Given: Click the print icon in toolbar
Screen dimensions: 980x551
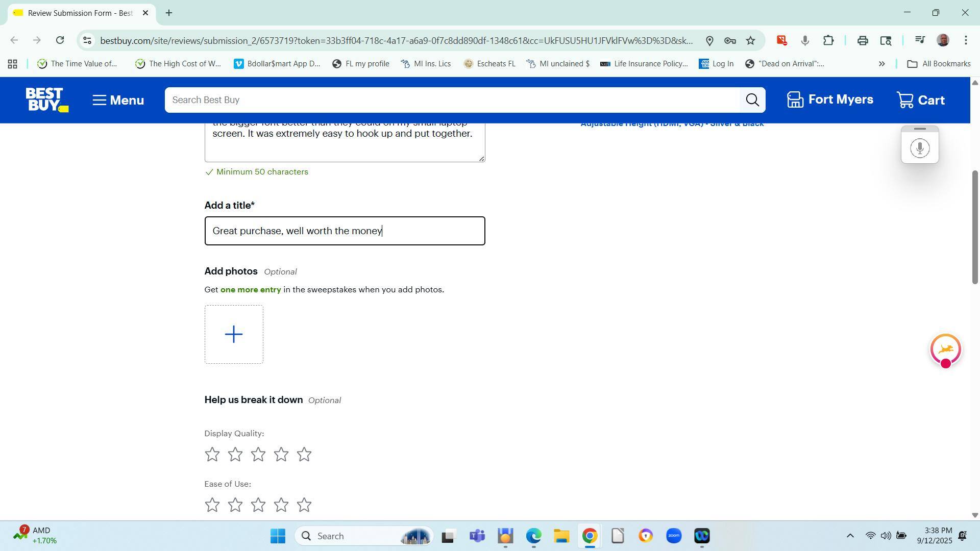Looking at the screenshot, I should click(863, 41).
